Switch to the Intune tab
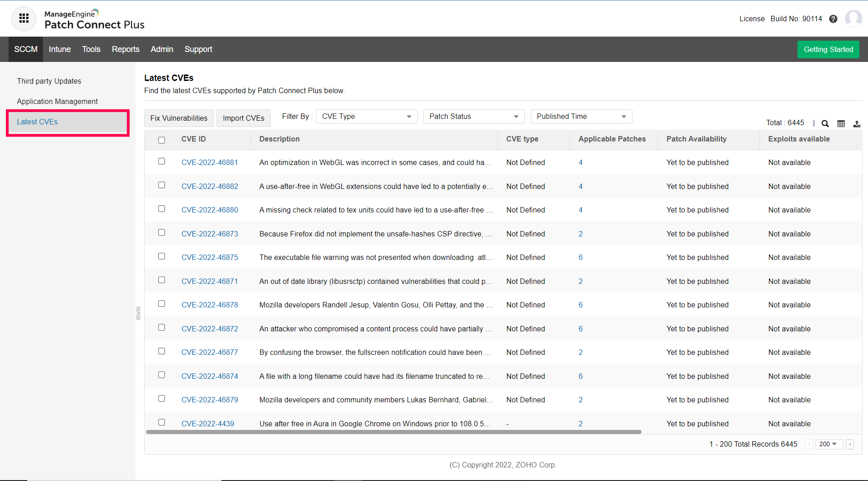The height and width of the screenshot is (481, 868). point(60,49)
